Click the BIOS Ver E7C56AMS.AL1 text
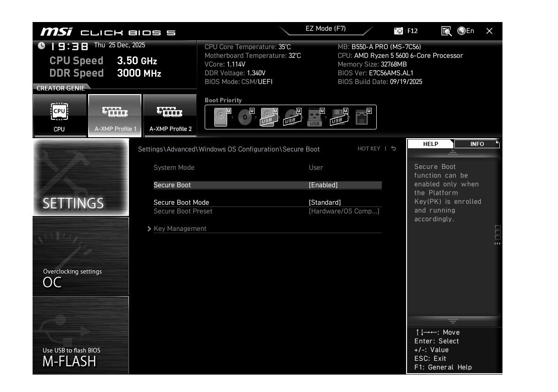 [375, 73]
